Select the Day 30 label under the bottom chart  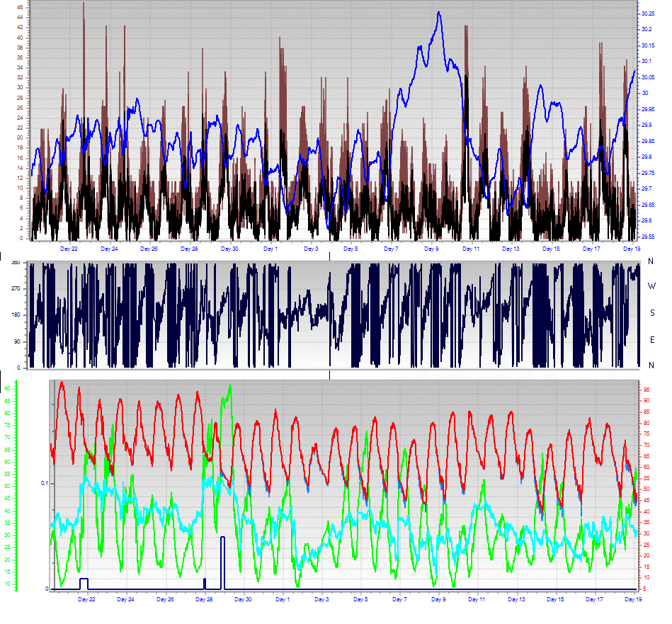243,599
